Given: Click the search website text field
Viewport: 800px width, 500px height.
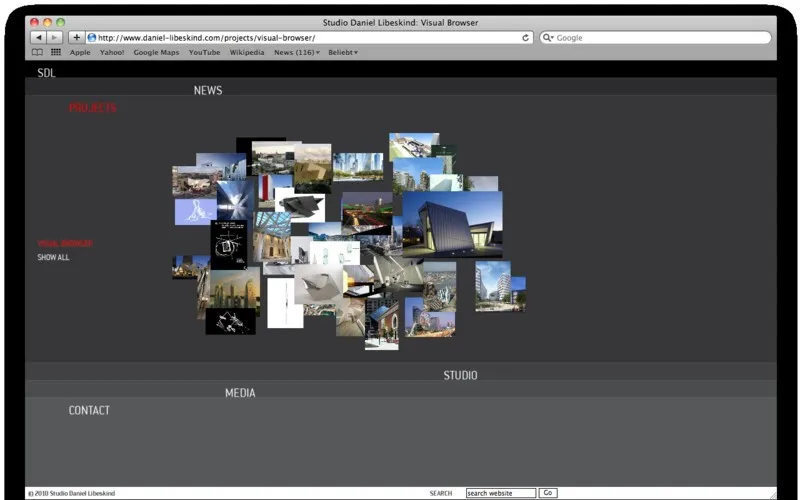Looking at the screenshot, I should coord(501,493).
